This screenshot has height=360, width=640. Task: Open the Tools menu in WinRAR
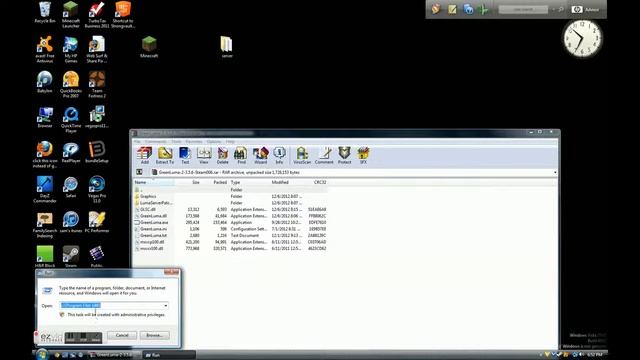tap(176, 142)
